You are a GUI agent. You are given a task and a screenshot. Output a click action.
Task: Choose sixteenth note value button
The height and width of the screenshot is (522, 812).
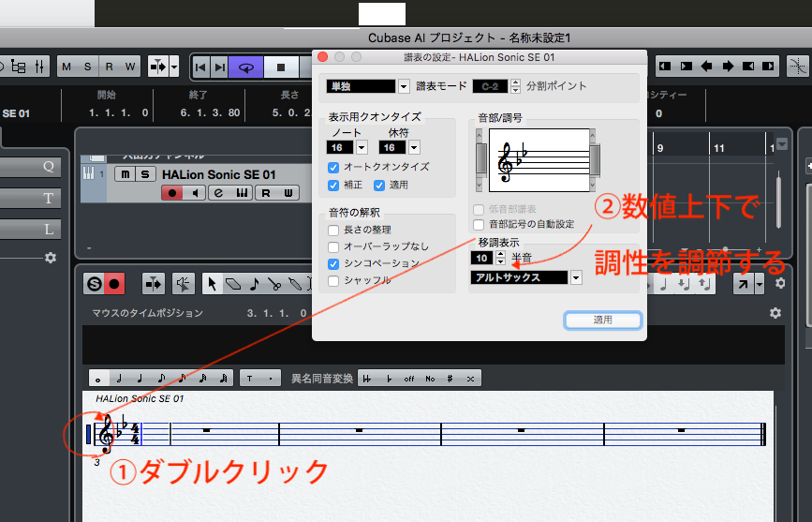(x=182, y=379)
